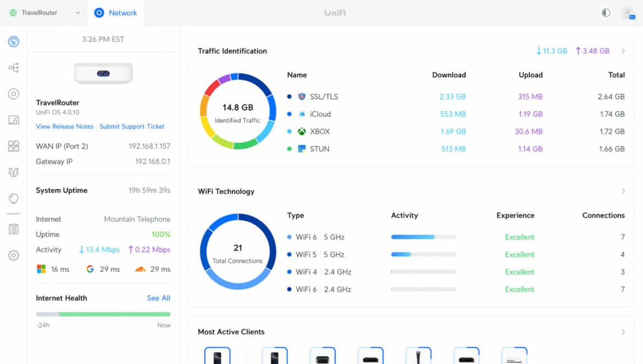The height and width of the screenshot is (364, 643).
Task: Open the TravelRouter site dropdown
Action: pos(45,13)
